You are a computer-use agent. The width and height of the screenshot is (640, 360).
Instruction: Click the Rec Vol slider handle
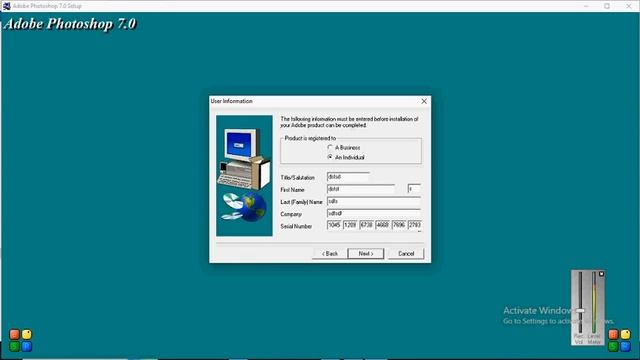[580, 311]
